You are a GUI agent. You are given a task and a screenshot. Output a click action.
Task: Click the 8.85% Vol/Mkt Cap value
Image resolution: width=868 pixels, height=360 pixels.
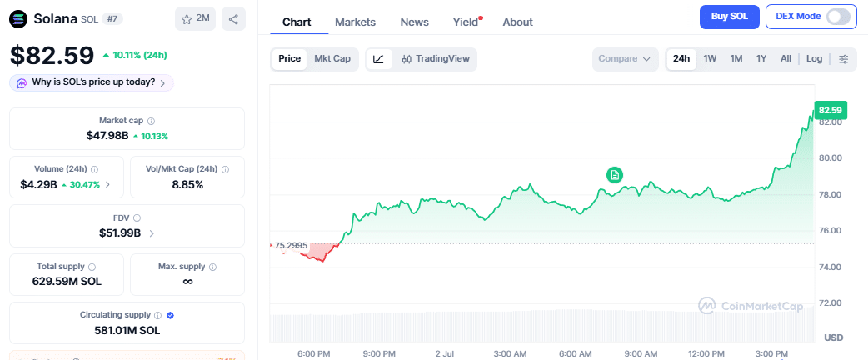pos(187,184)
